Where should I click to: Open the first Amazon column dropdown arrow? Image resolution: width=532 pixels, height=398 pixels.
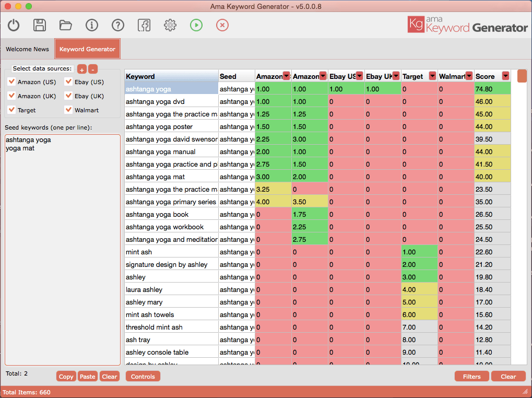click(x=287, y=76)
